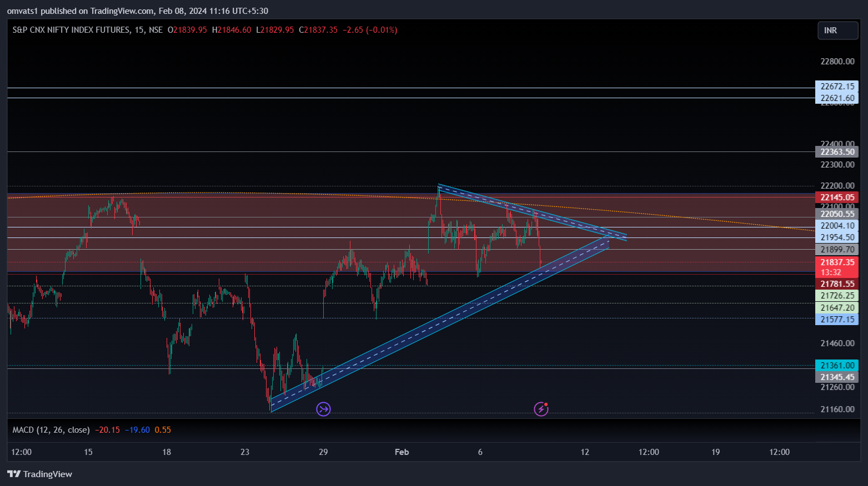Screen dimensions: 868x486
Task: Click the S&P CNX NIFTY INDEX FUTURES title
Action: coord(71,30)
